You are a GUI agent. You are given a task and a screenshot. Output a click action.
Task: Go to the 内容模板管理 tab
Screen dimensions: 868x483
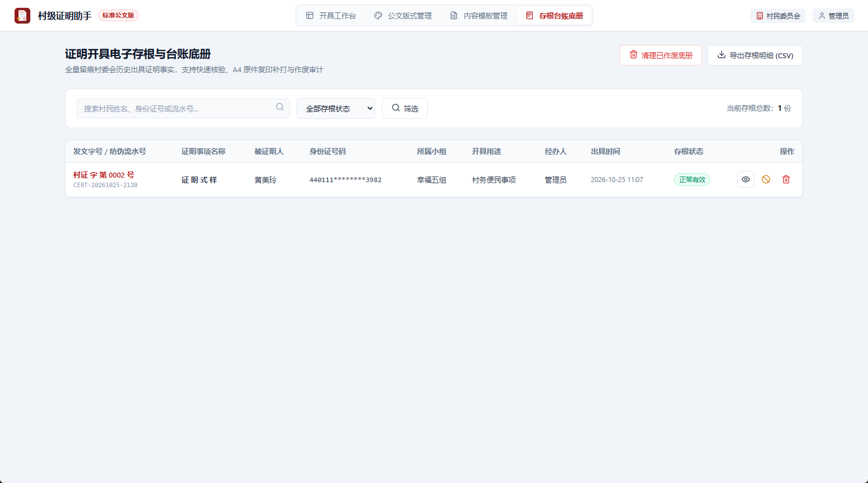(x=479, y=16)
